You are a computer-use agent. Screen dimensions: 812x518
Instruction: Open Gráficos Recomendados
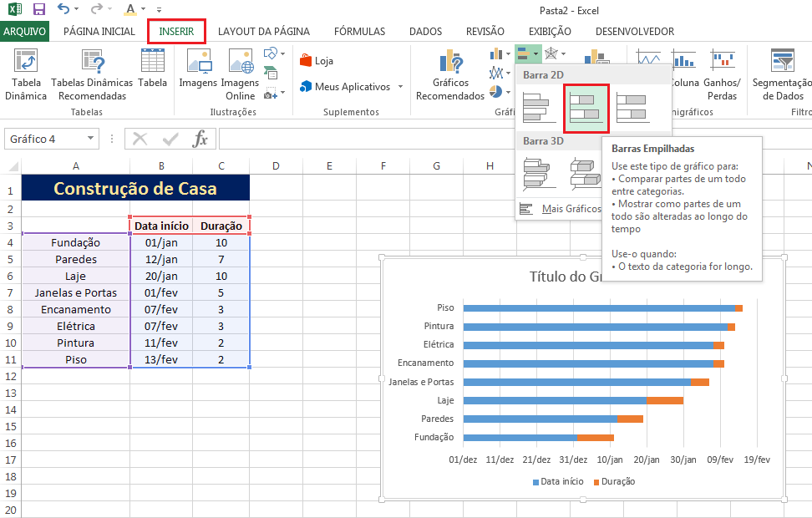coord(450,63)
